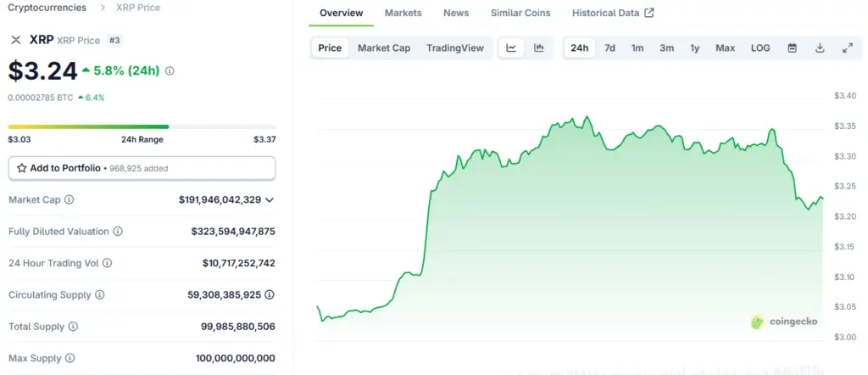Viewport: 868px width, 375px height.
Task: Click the $323,594,947,875 valuation value
Action: pos(233,232)
